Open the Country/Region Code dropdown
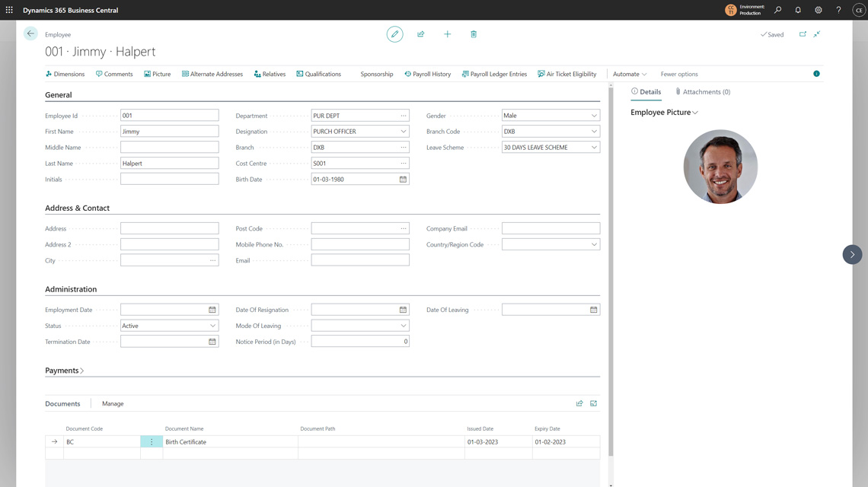Screen dimensions: 868x487 pos(594,244)
